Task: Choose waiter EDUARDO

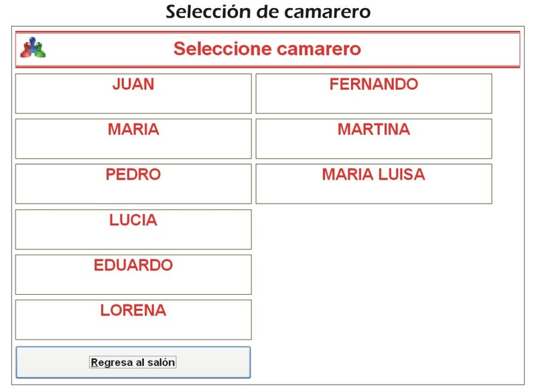Action: pyautogui.click(x=133, y=274)
